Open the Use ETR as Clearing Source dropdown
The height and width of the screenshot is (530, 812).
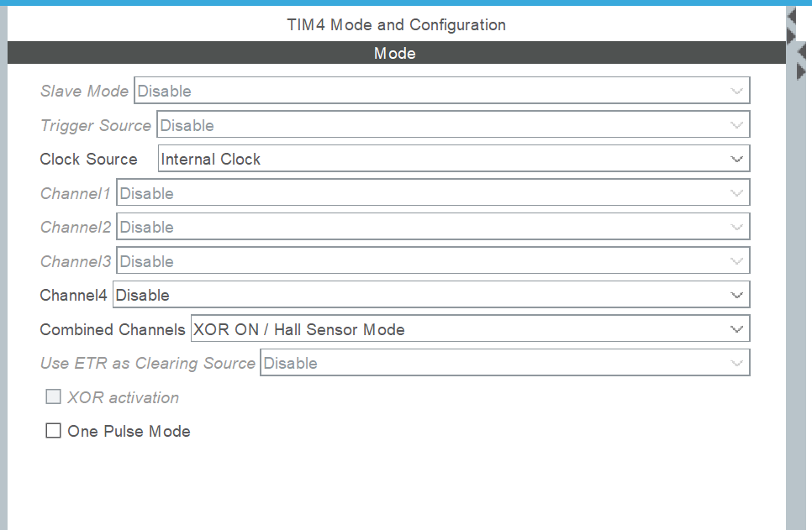(x=505, y=362)
